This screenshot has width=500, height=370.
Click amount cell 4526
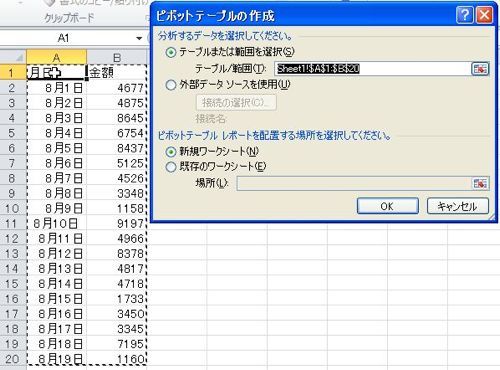coord(117,178)
